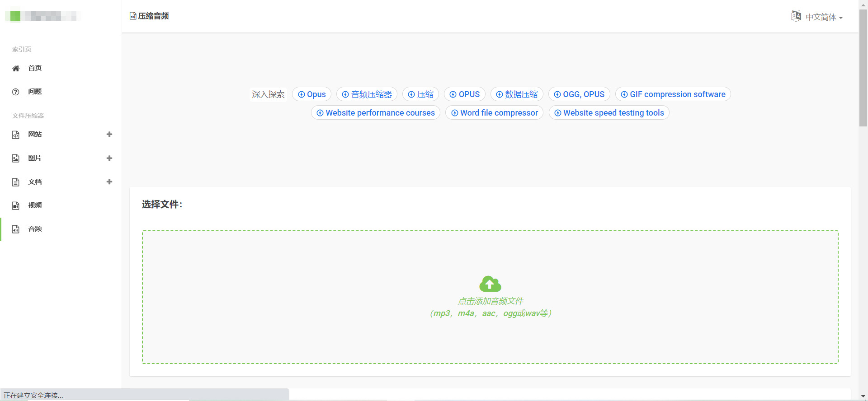
Task: Follow the 数据压缩 link
Action: pyautogui.click(x=517, y=94)
